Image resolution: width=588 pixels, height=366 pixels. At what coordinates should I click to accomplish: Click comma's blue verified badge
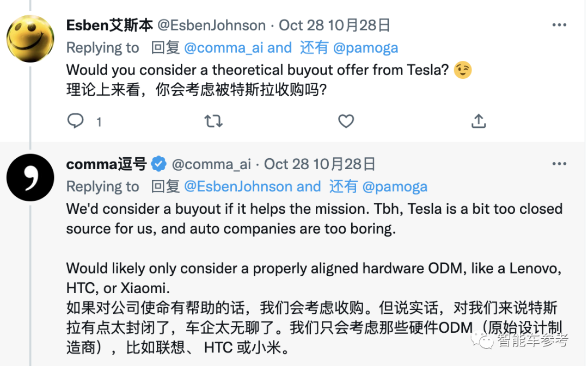click(x=159, y=164)
